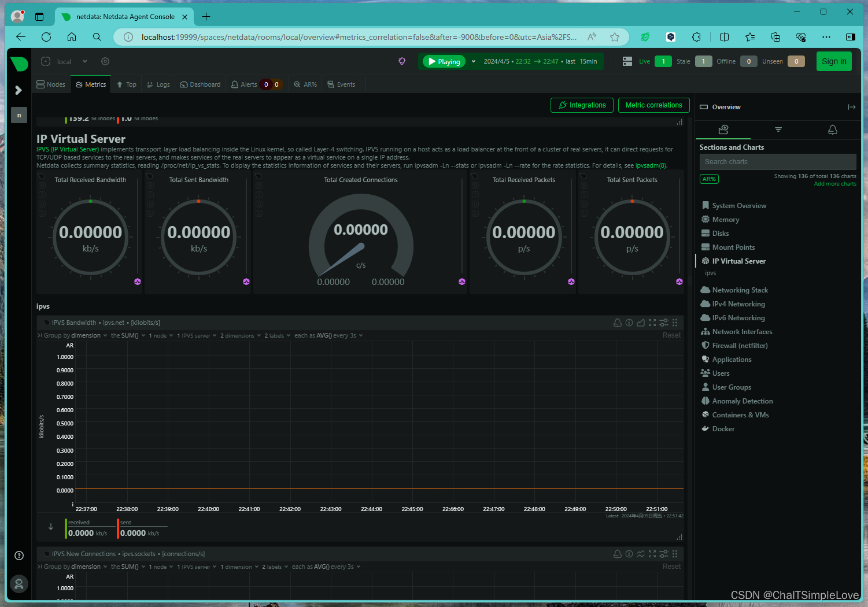Image resolution: width=868 pixels, height=607 pixels.
Task: Toggle the sent dimension legend
Action: click(x=142, y=528)
